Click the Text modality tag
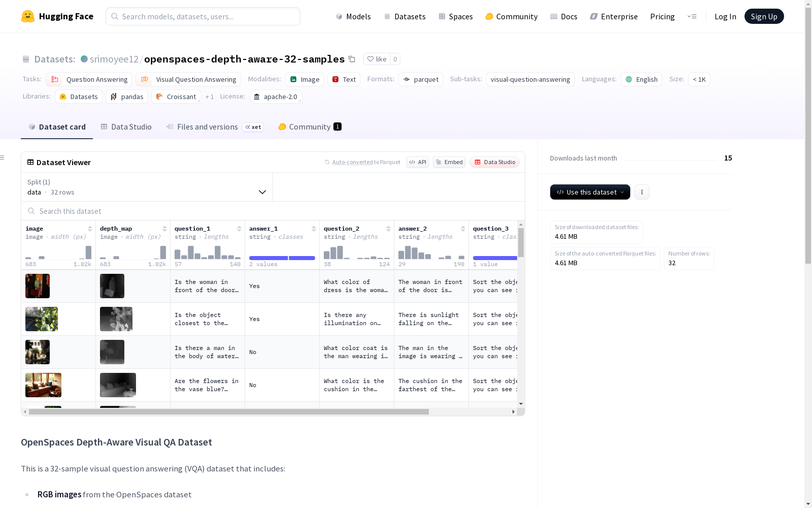Image resolution: width=812 pixels, height=508 pixels. [x=344, y=79]
